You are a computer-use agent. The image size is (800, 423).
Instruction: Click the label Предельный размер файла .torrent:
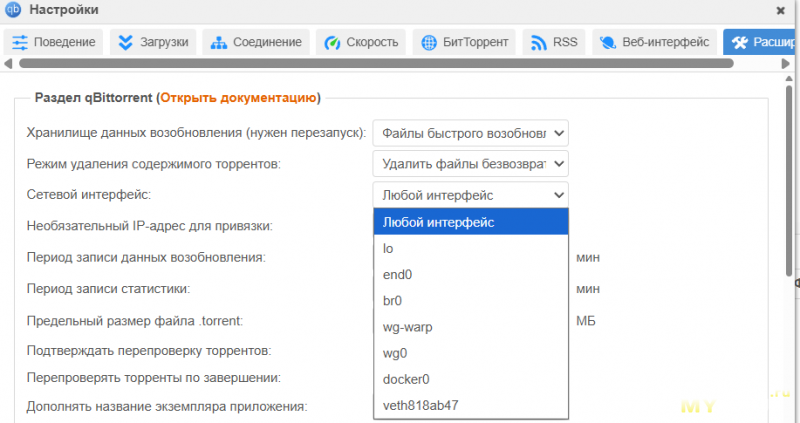[x=135, y=320]
